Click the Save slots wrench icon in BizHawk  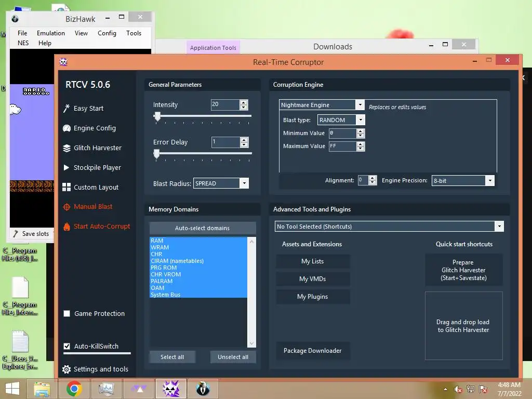coord(16,234)
